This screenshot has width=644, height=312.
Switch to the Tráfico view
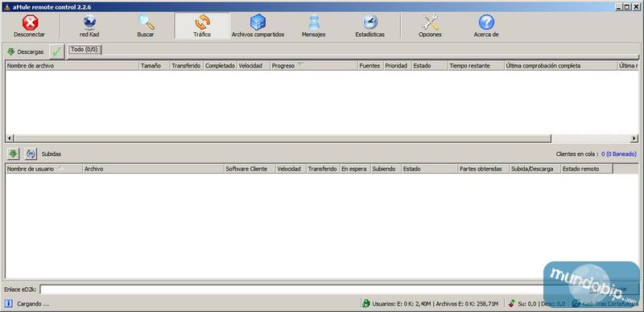tap(202, 27)
